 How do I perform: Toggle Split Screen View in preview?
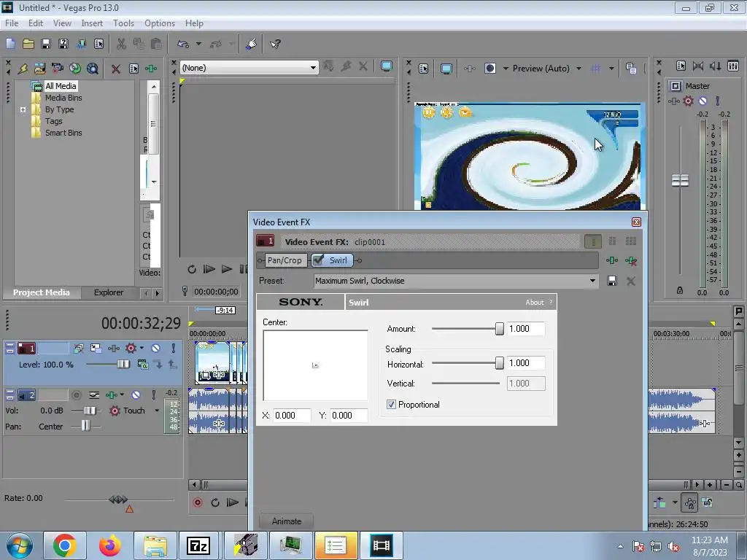pyautogui.click(x=489, y=69)
